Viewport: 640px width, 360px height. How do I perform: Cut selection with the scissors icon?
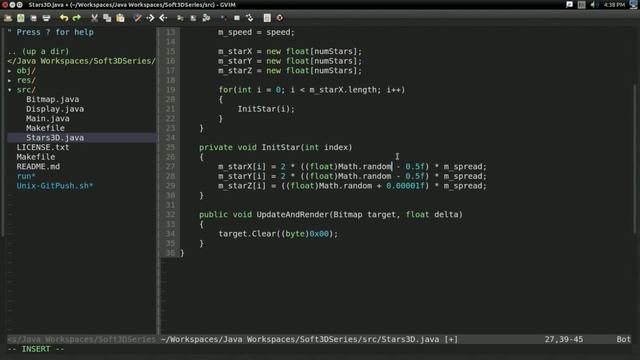pos(94,18)
